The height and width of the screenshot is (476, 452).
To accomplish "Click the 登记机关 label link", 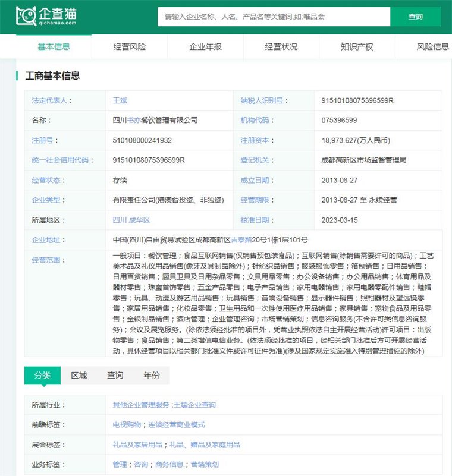I will [255, 160].
